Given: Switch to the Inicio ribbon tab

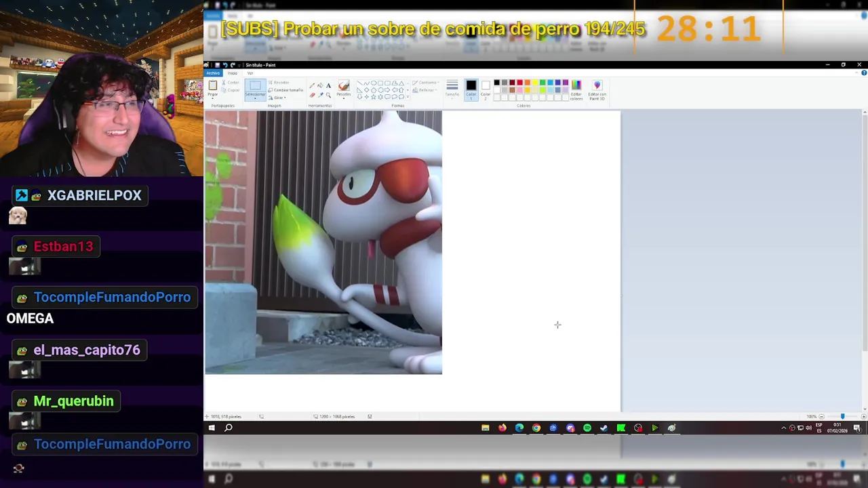Looking at the screenshot, I should 233,73.
